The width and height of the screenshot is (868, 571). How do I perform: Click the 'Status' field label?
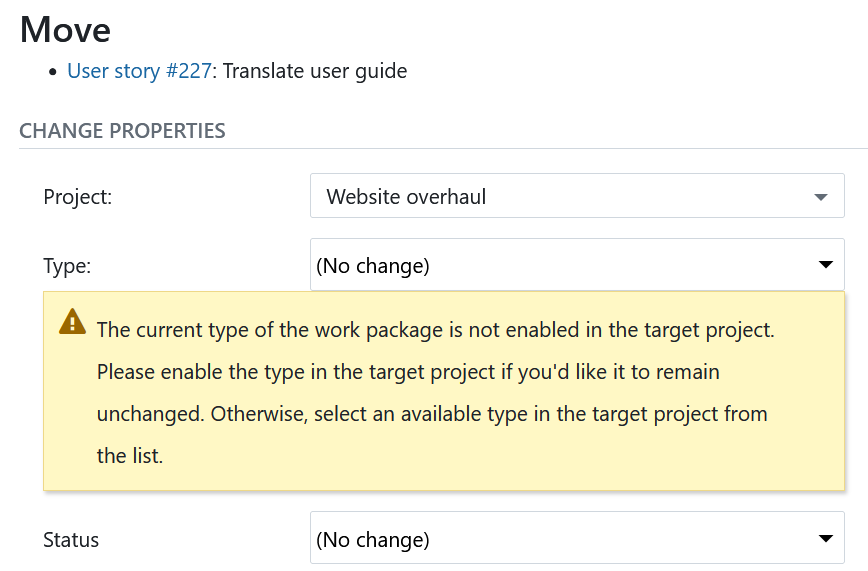pos(71,540)
